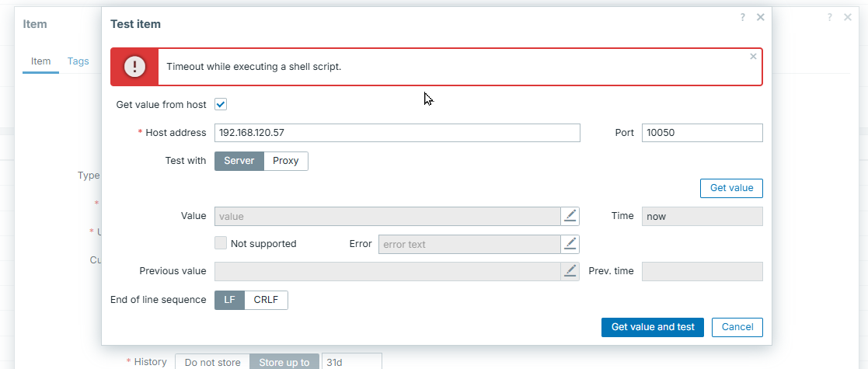Click the pencil icon beside Error field
This screenshot has height=369, width=868.
pyautogui.click(x=570, y=244)
